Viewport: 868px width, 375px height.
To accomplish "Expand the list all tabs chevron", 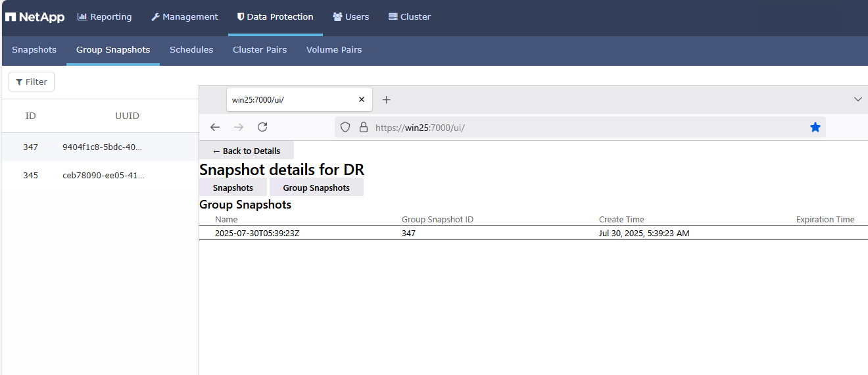I will click(x=857, y=99).
